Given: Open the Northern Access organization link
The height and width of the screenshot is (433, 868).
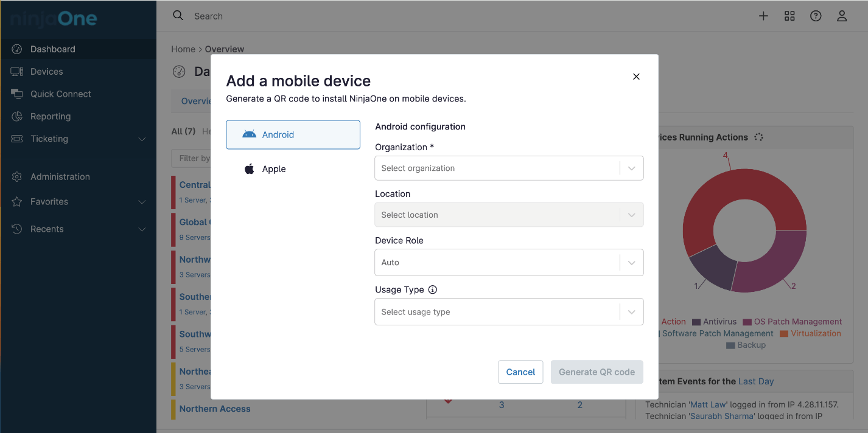Looking at the screenshot, I should [215, 409].
